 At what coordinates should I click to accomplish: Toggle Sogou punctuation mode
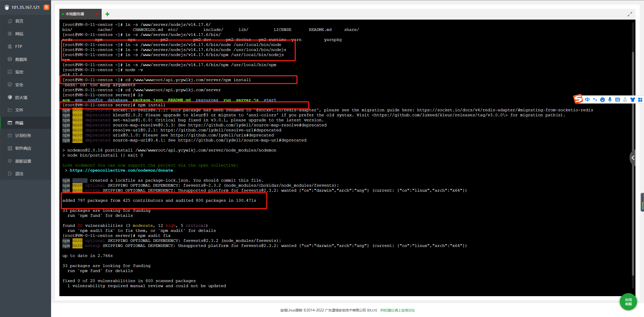pos(595,100)
